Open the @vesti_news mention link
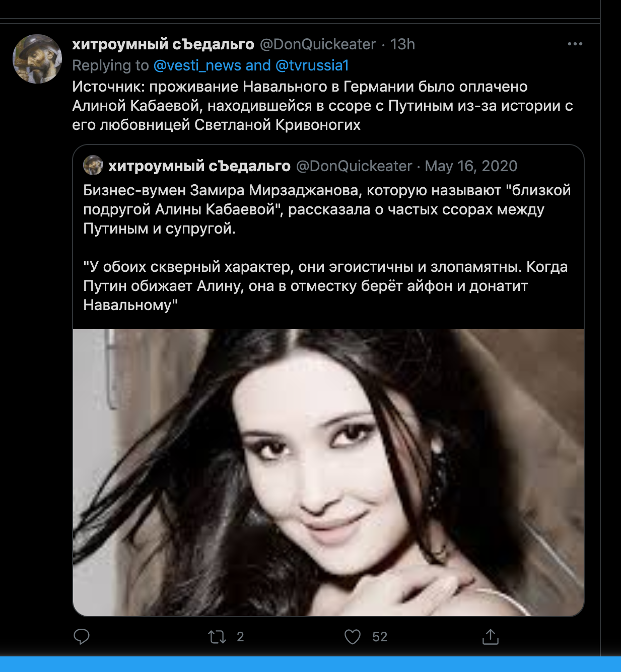Screen dimensions: 621x672 pos(197,65)
